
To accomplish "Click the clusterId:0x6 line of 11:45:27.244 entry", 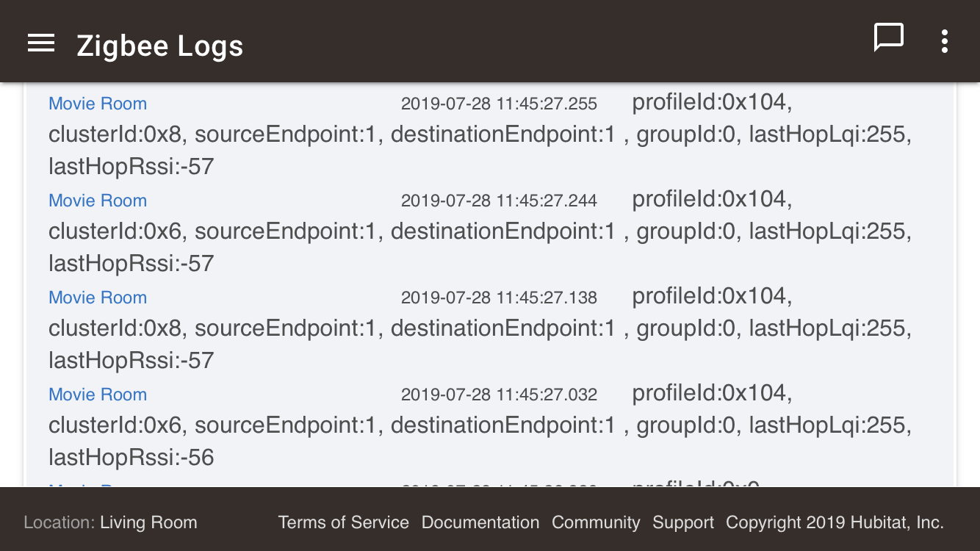I will point(480,231).
